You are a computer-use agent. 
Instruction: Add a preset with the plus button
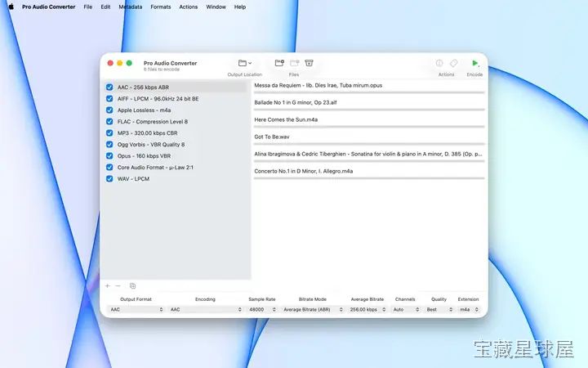(108, 286)
